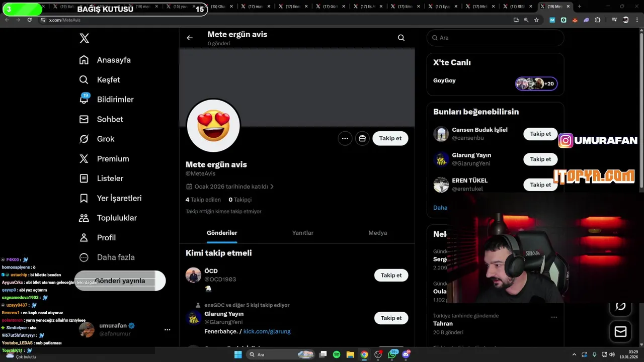Open the 4 Takip edilen list
The image size is (644, 362).
tap(203, 200)
